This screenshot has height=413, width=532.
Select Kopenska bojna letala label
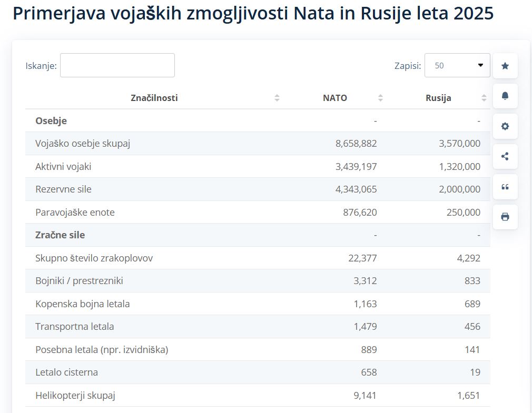point(83,304)
